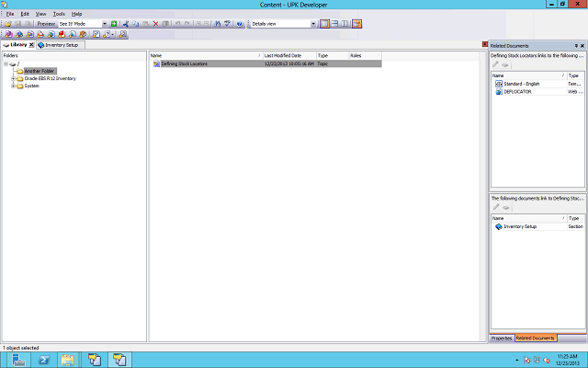Click the first magnifier icon after the separator

96,35
